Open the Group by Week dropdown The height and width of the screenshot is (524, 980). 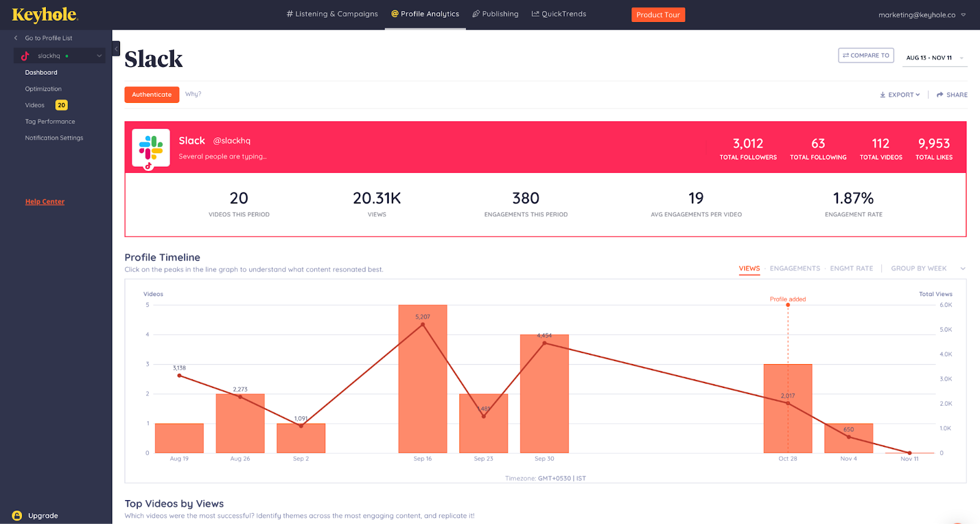pos(927,268)
